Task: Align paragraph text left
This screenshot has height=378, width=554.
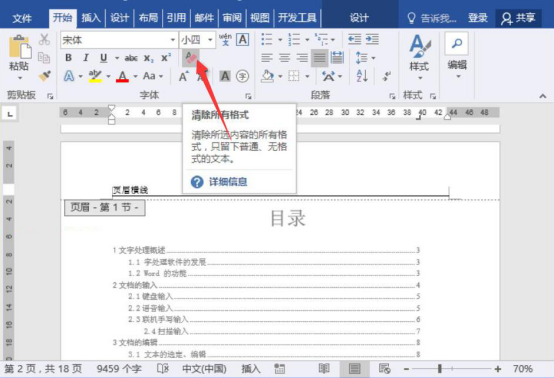Action: [x=267, y=58]
